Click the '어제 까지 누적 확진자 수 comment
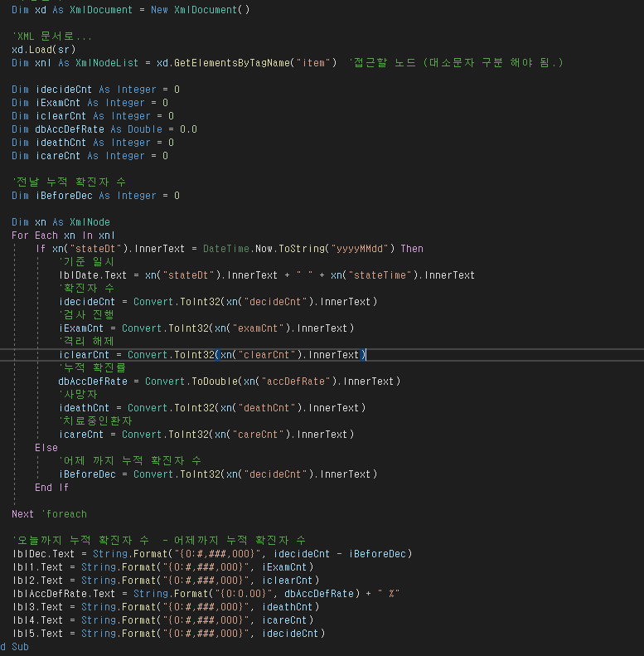The height and width of the screenshot is (656, 644). 130,461
